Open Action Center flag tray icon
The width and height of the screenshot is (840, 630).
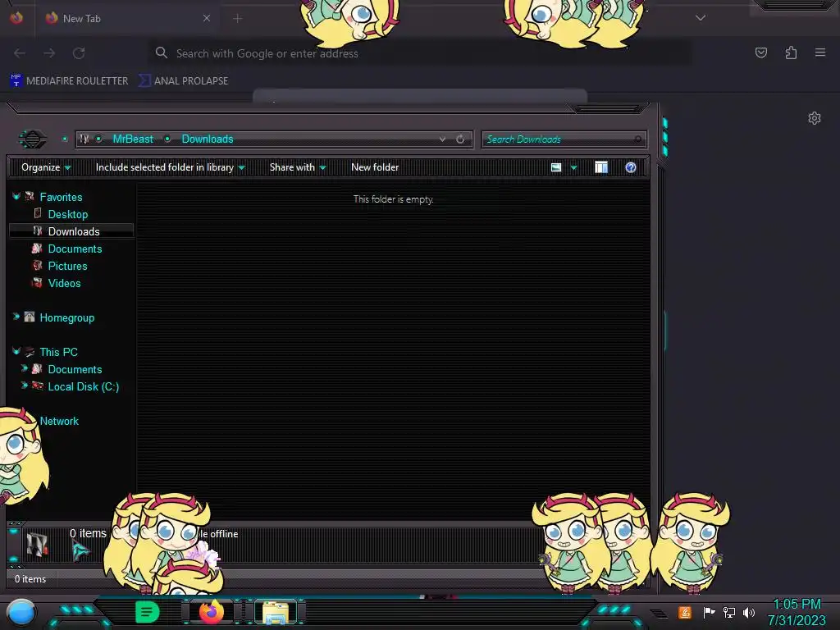click(709, 612)
